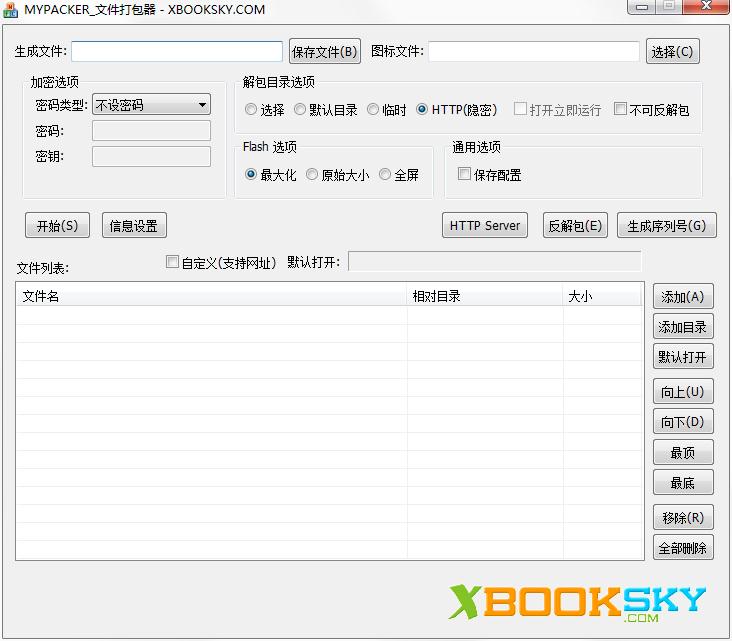The height and width of the screenshot is (641, 732).
Task: Click 向上(U) move up button
Action: click(x=683, y=391)
